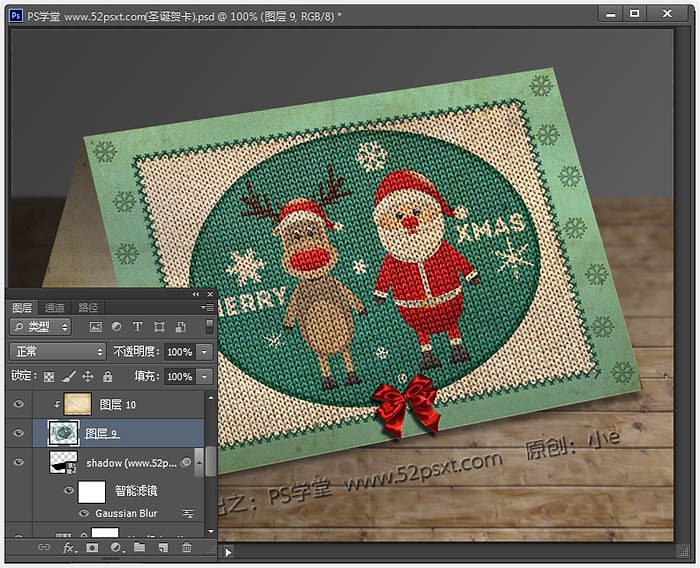This screenshot has width=700, height=568.
Task: Click the type layer filter icon
Action: [x=138, y=327]
